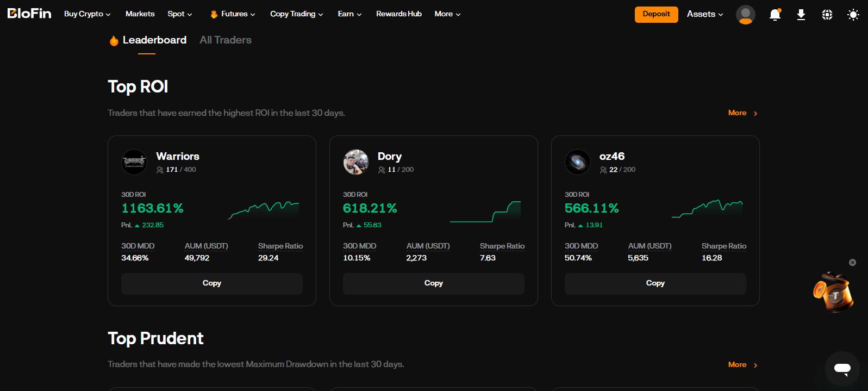The width and height of the screenshot is (868, 391).
Task: Open the language globe settings
Action: [827, 15]
